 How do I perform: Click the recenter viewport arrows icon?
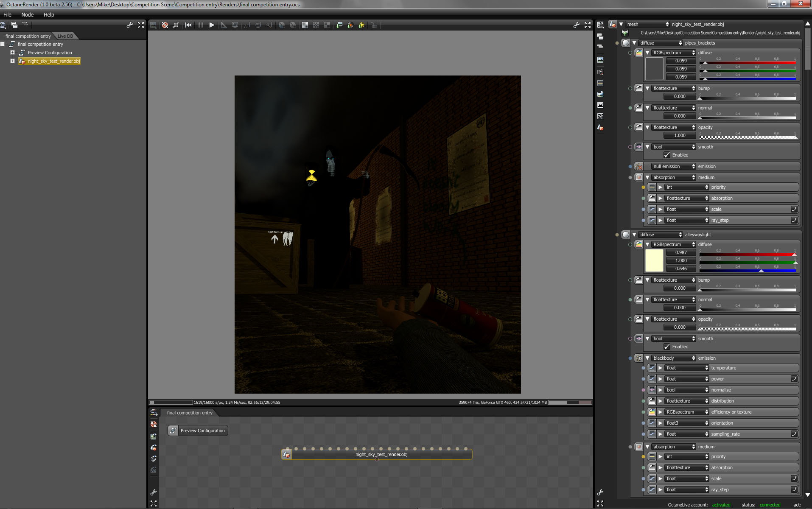(x=176, y=25)
